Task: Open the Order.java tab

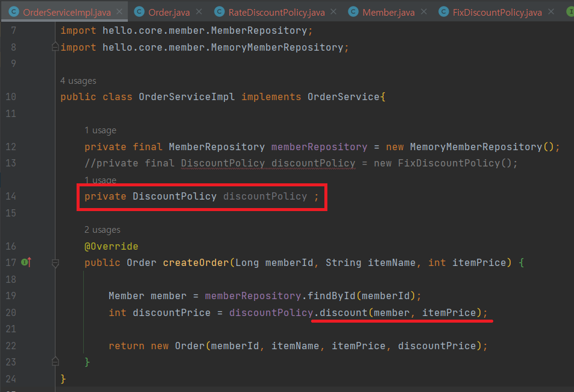Action: point(169,13)
